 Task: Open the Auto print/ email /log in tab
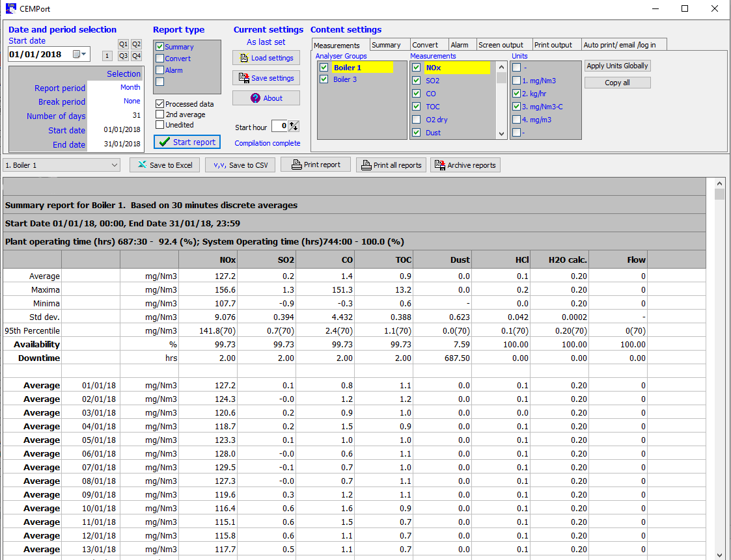point(619,45)
